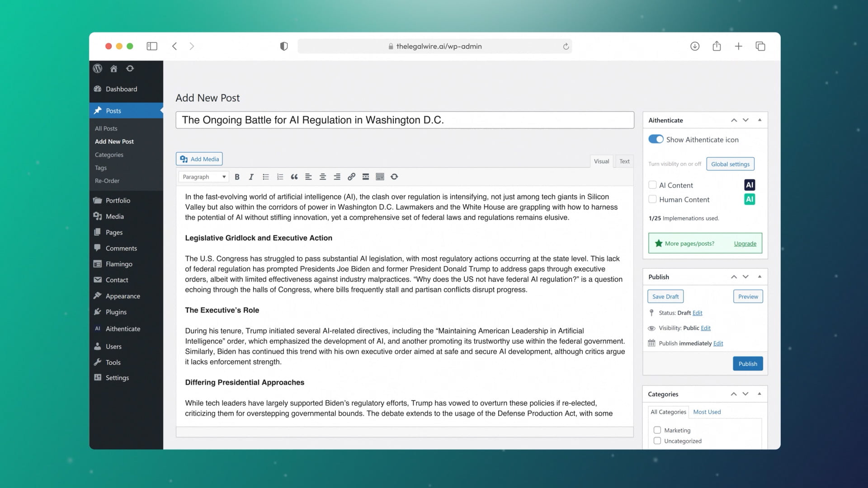Viewport: 868px width, 488px height.
Task: Click the Save Draft button
Action: pyautogui.click(x=665, y=296)
